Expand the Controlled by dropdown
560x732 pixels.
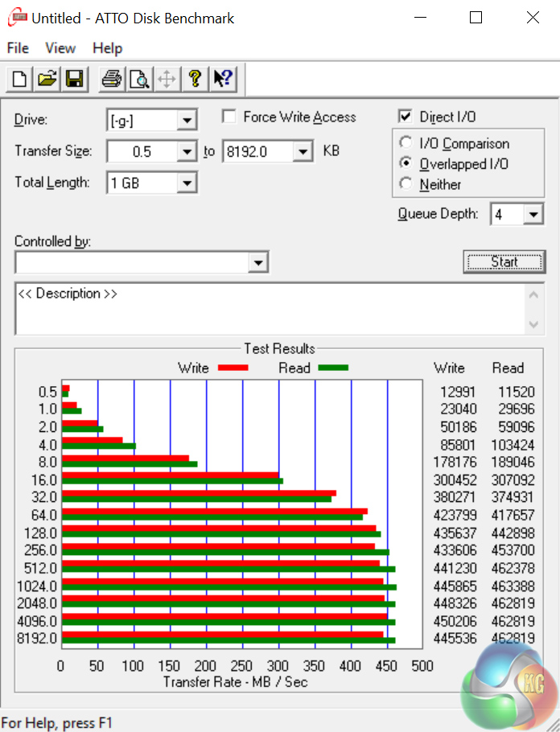[x=257, y=262]
